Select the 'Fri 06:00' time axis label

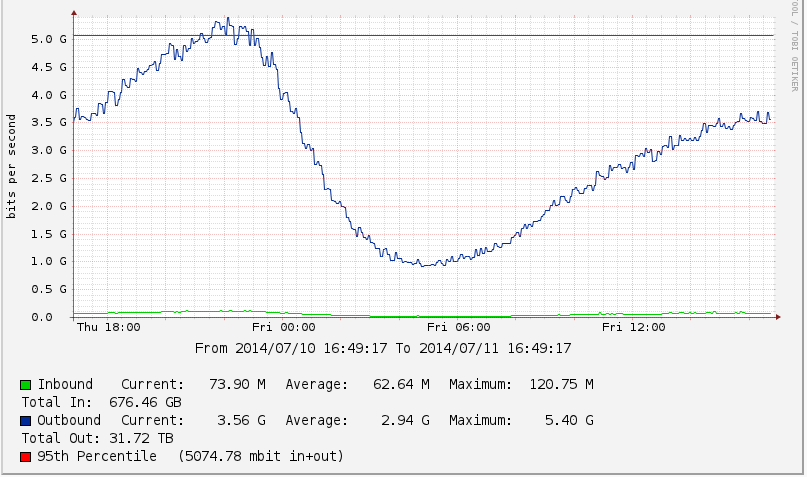pyautogui.click(x=458, y=326)
